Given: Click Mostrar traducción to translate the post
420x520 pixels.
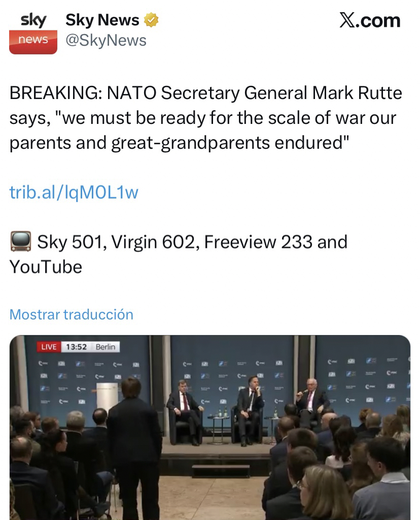Looking at the screenshot, I should [72, 314].
